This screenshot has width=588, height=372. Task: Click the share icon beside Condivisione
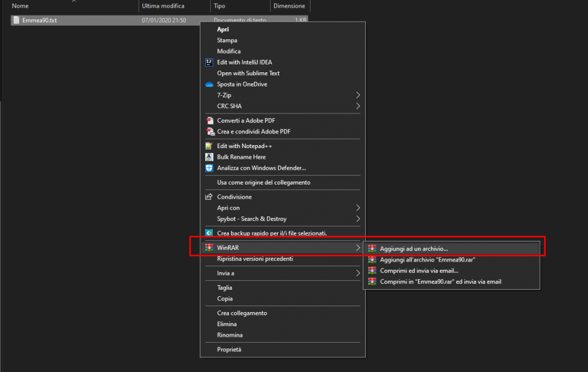click(x=209, y=197)
